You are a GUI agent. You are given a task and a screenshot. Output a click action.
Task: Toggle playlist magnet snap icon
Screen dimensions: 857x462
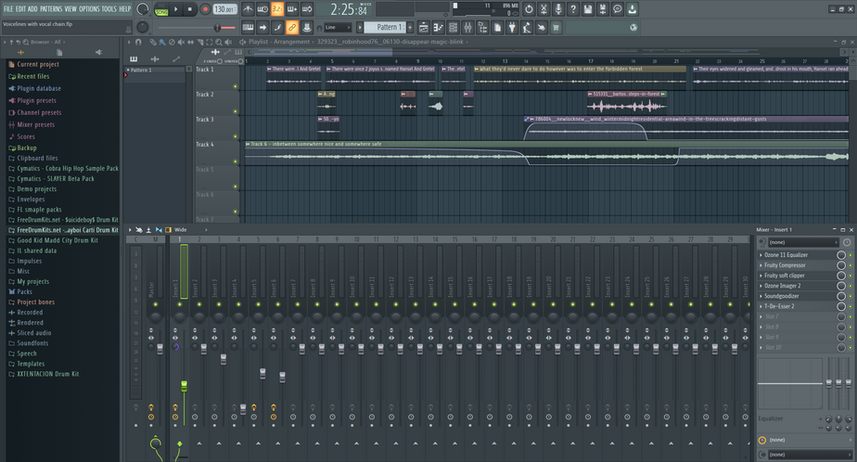[138, 42]
